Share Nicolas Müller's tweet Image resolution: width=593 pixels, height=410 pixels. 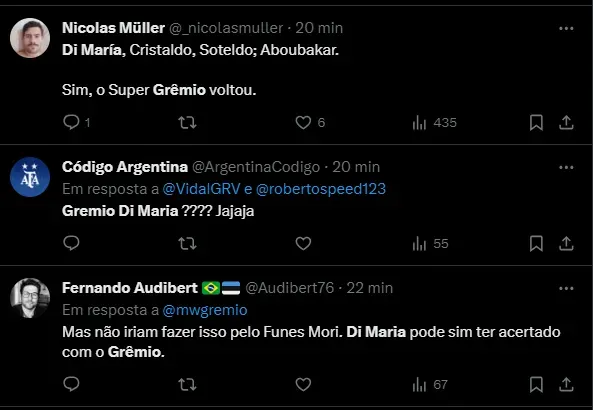click(x=566, y=123)
